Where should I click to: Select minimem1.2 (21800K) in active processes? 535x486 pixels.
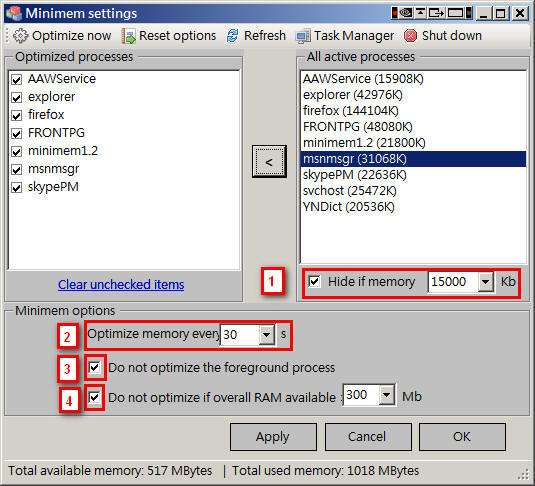(413, 143)
